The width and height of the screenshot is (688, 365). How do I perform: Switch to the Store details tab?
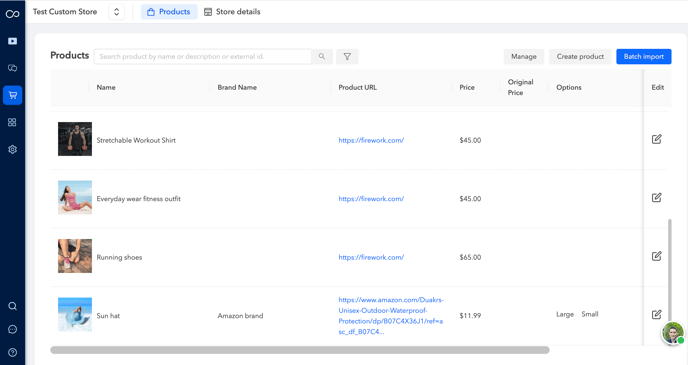(232, 12)
